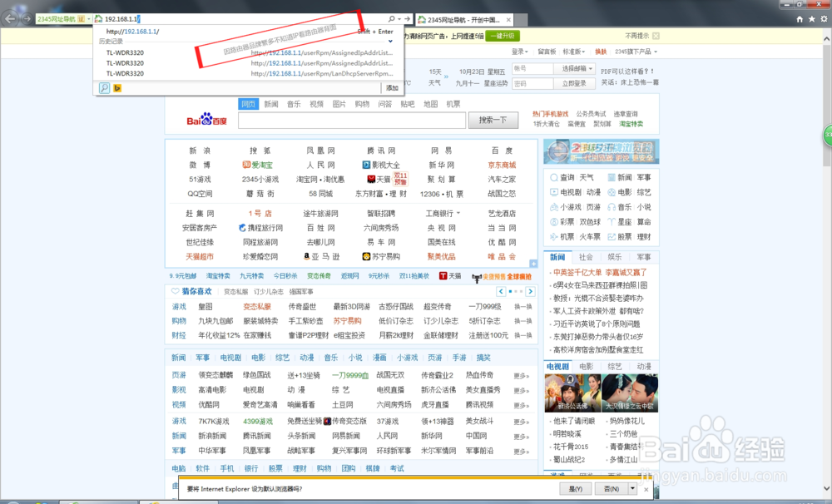The image size is (832, 504).
Task: Open the 大汉情缘之云中歌 thumbnail
Action: 630,393
